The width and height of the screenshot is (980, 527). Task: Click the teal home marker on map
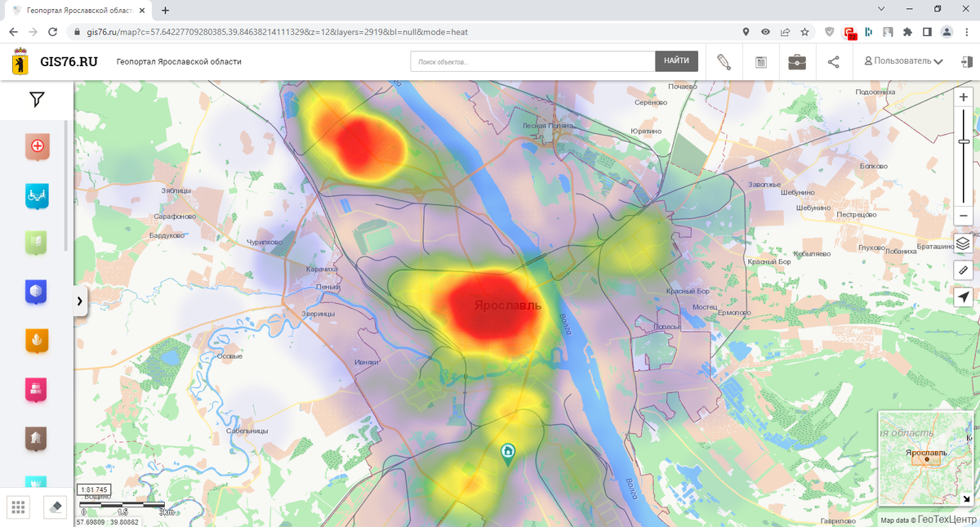(x=508, y=453)
